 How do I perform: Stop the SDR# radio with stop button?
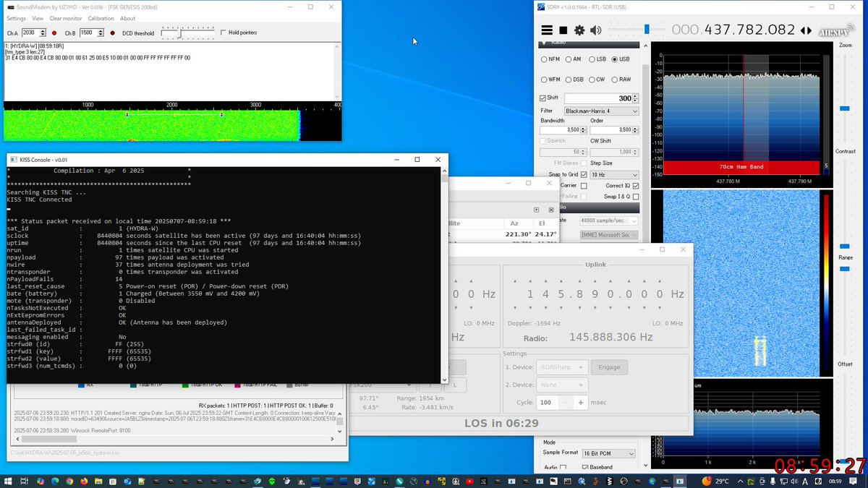563,30
